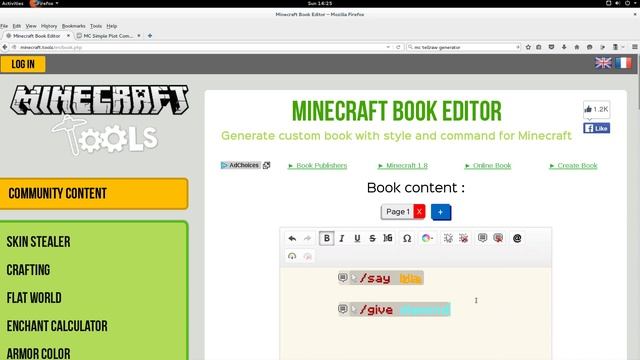Click Facebook Like button
The image size is (640, 360).
pyautogui.click(x=596, y=128)
